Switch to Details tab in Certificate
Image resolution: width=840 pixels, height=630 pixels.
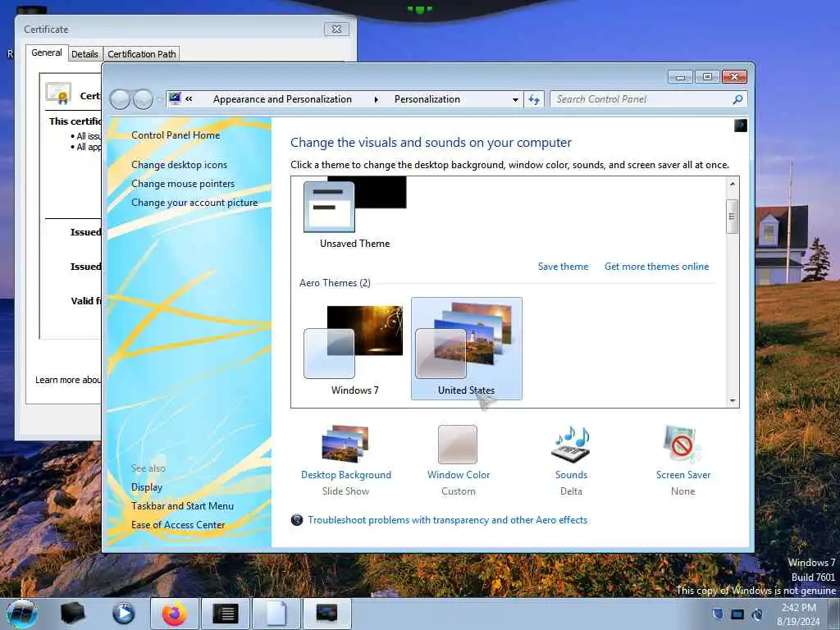84,54
